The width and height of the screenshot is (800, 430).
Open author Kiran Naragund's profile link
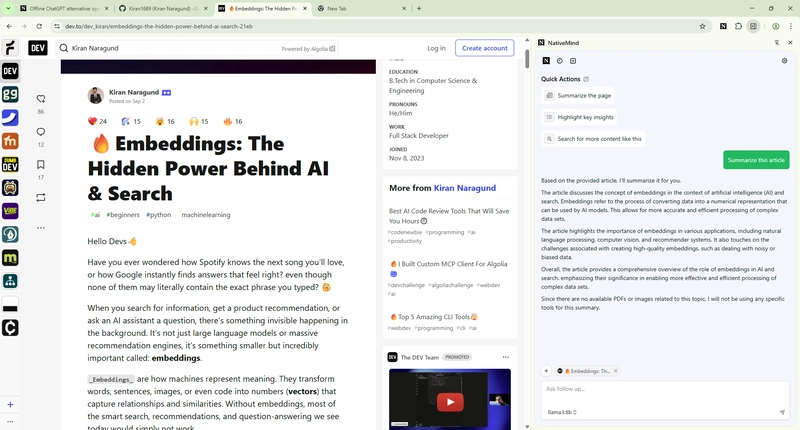[x=134, y=92]
